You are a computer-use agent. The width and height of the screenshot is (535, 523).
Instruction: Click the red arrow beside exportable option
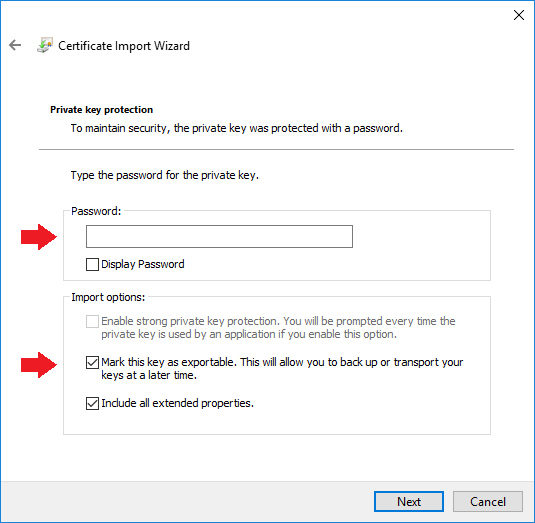pyautogui.click(x=39, y=365)
